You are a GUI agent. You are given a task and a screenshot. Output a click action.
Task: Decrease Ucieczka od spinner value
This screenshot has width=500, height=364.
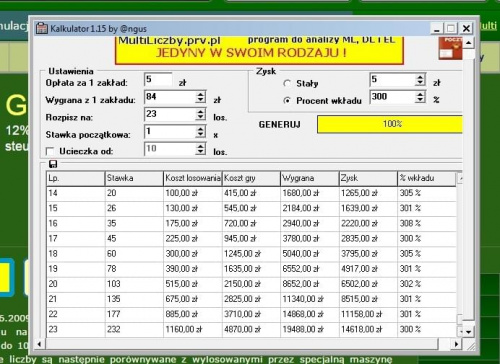[200, 152]
